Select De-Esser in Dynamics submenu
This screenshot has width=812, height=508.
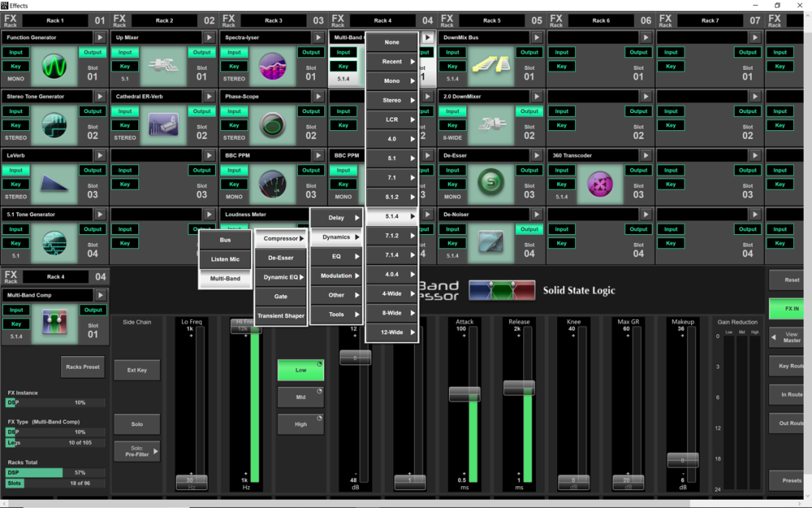click(x=280, y=258)
